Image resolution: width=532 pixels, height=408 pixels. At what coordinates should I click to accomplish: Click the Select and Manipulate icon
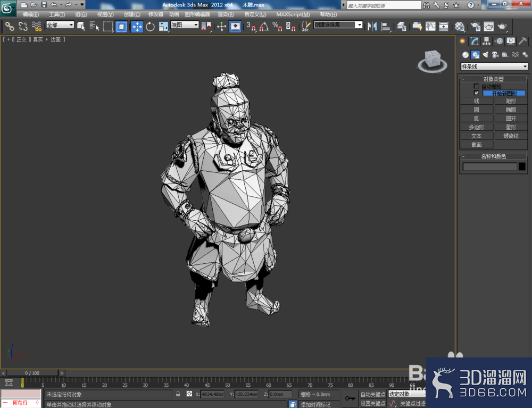point(221,27)
